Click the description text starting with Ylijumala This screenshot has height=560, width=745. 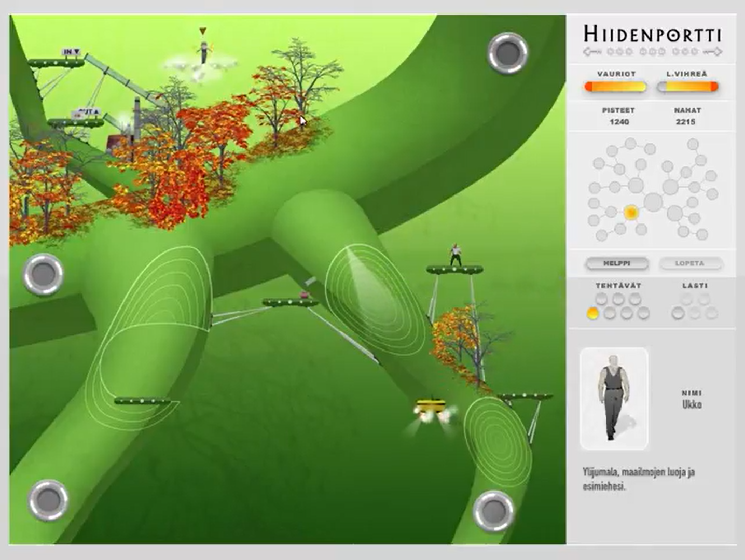pos(639,479)
